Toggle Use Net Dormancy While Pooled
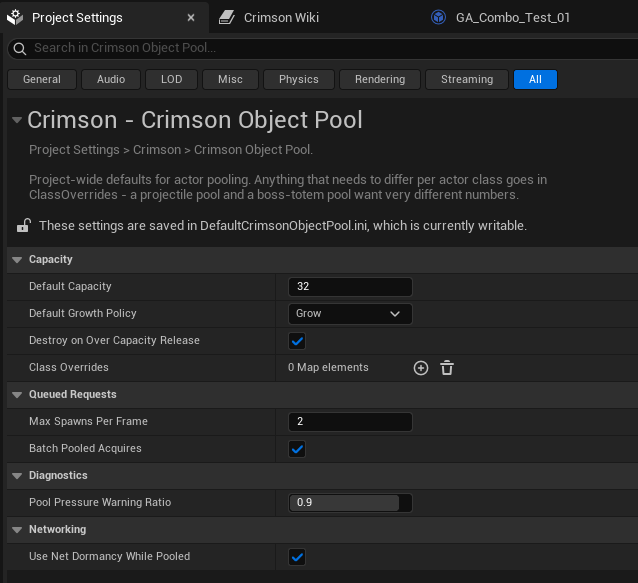Screen dimensions: 638x583 pyautogui.click(x=297, y=557)
